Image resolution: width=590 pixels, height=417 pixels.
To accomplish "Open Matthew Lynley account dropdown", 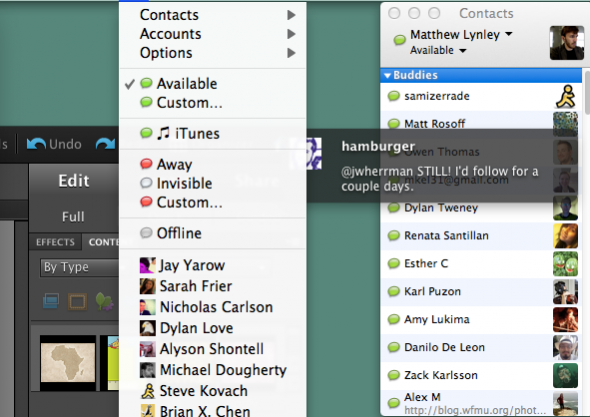I will 461,35.
